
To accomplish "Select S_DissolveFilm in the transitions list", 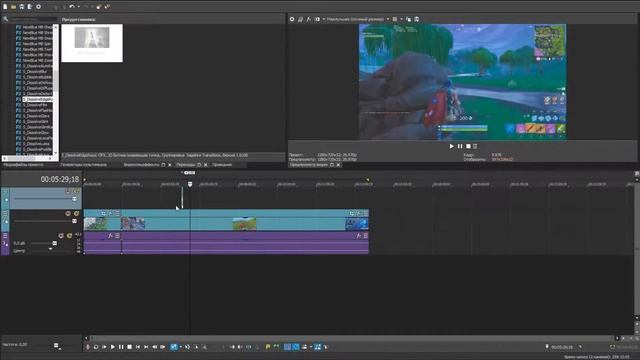I will click(35, 105).
